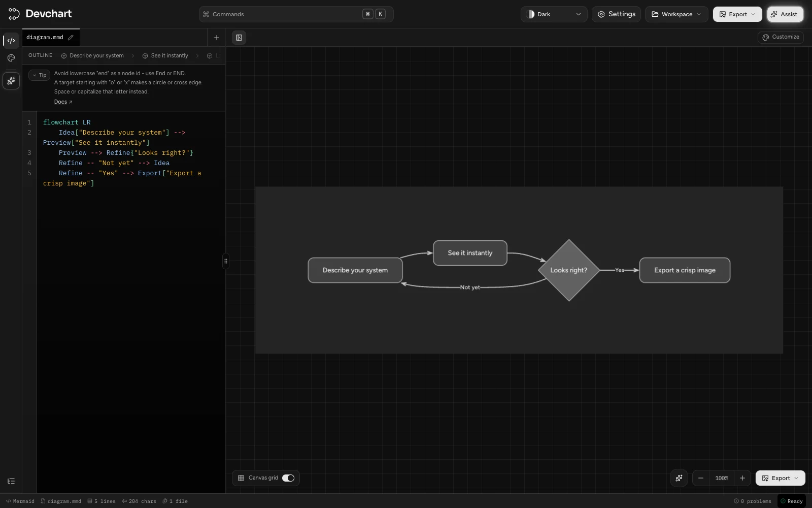
Task: Open the Docs link
Action: (63, 102)
